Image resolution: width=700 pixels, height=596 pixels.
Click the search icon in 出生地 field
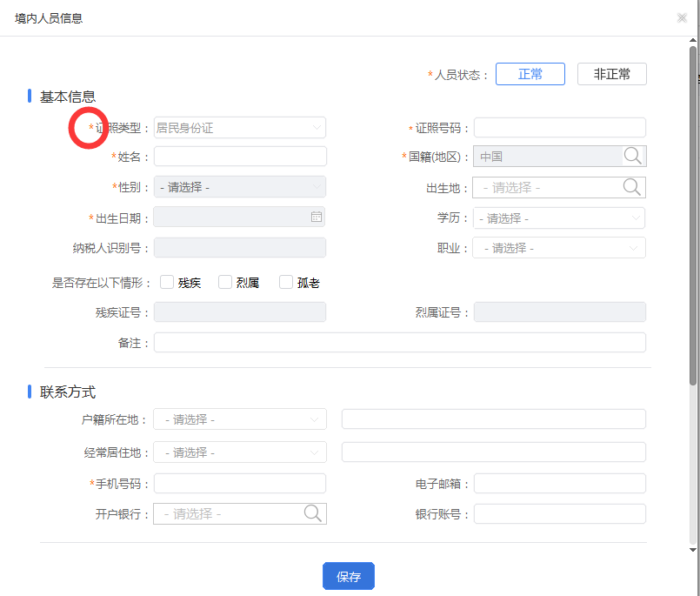click(x=633, y=187)
